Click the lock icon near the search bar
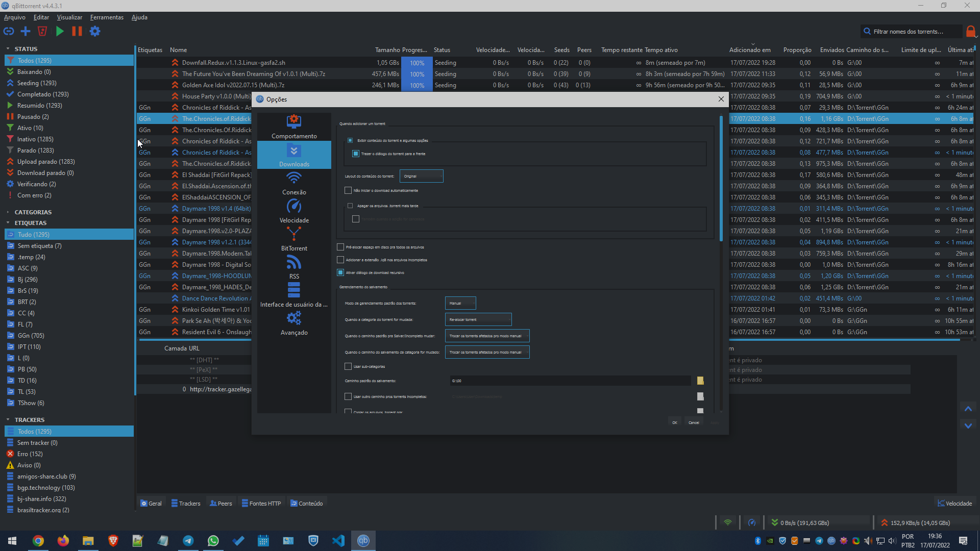The height and width of the screenshot is (551, 980). (x=971, y=31)
